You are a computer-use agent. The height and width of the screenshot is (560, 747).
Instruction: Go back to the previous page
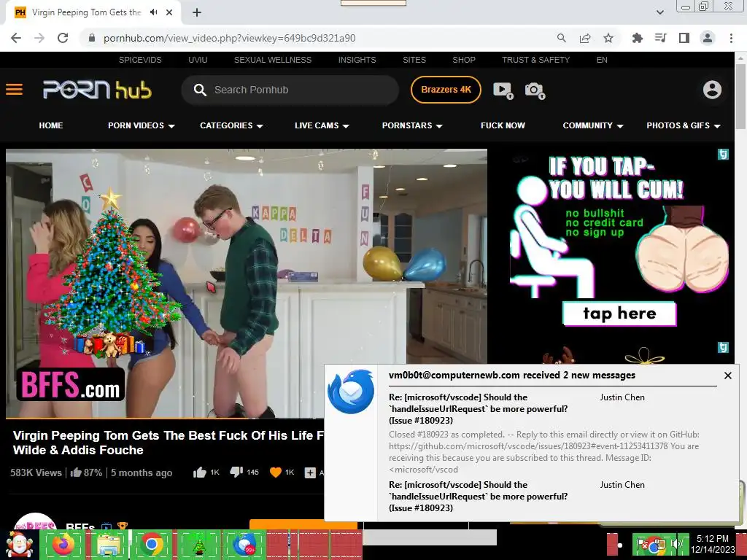(x=16, y=38)
